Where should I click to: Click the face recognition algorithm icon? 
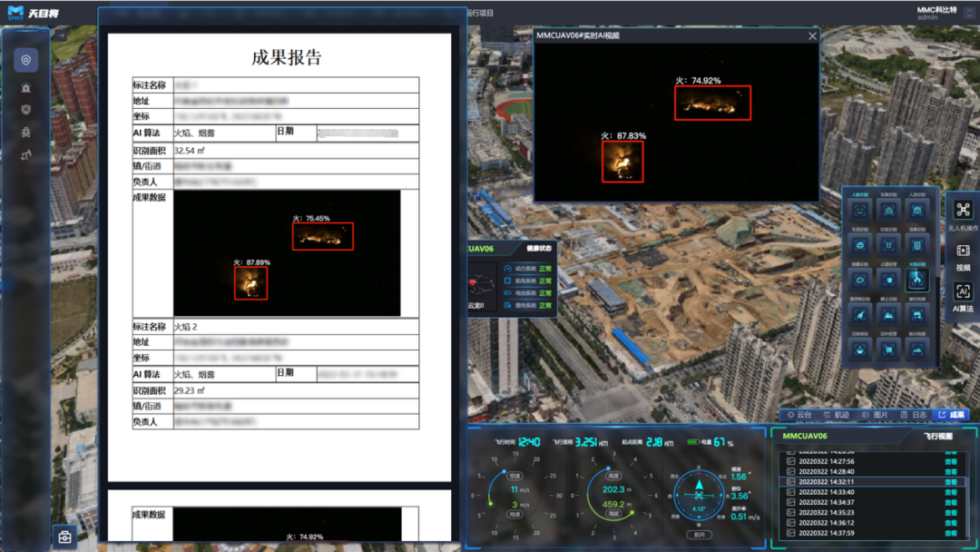pos(859,210)
